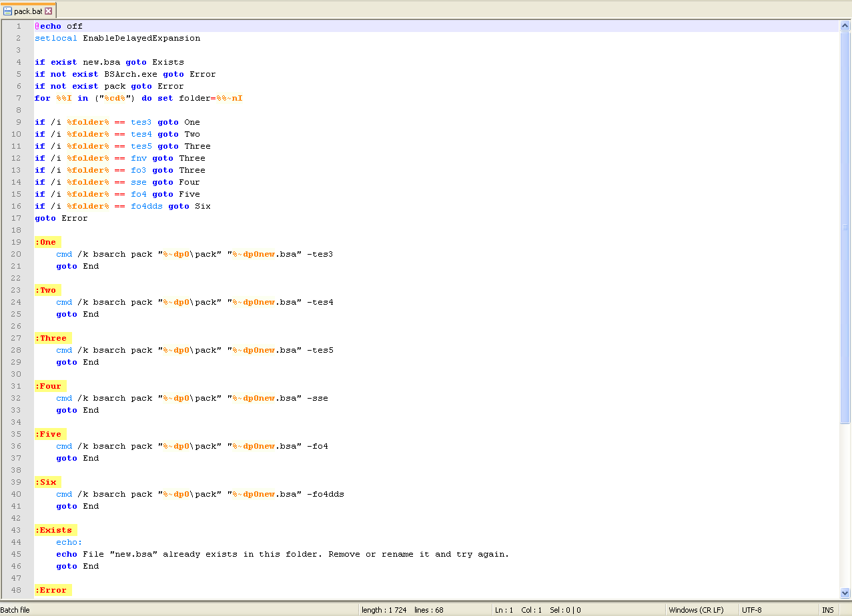The image size is (852, 616).
Task: Click the setlocal EnableDelayedExpansion line
Action: click(x=117, y=38)
